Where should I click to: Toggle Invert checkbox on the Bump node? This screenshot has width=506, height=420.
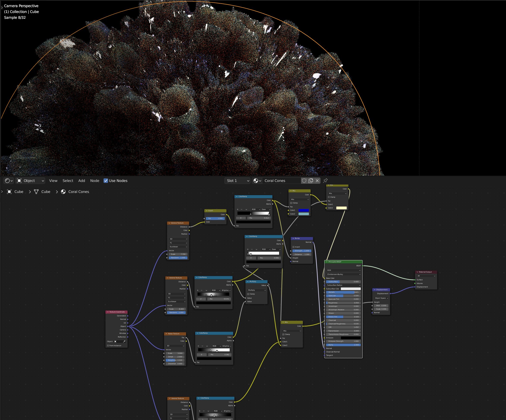click(x=294, y=247)
